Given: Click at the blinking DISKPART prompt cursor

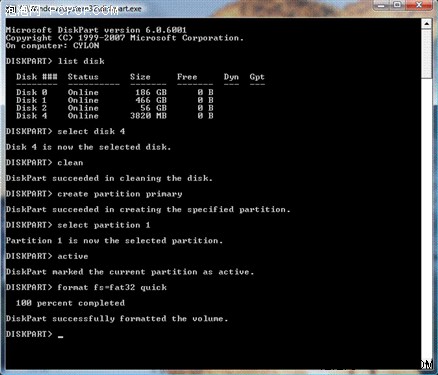Looking at the screenshot, I should tap(60, 337).
